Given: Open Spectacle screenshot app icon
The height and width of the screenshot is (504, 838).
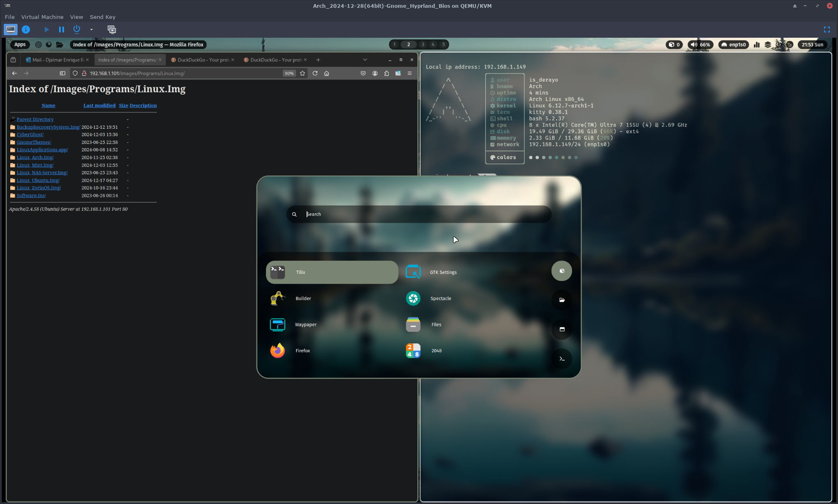Looking at the screenshot, I should (x=413, y=298).
